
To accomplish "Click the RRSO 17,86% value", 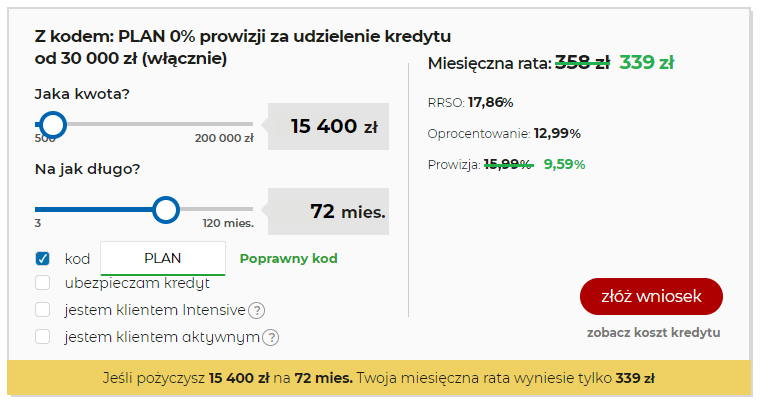I will pos(490,103).
